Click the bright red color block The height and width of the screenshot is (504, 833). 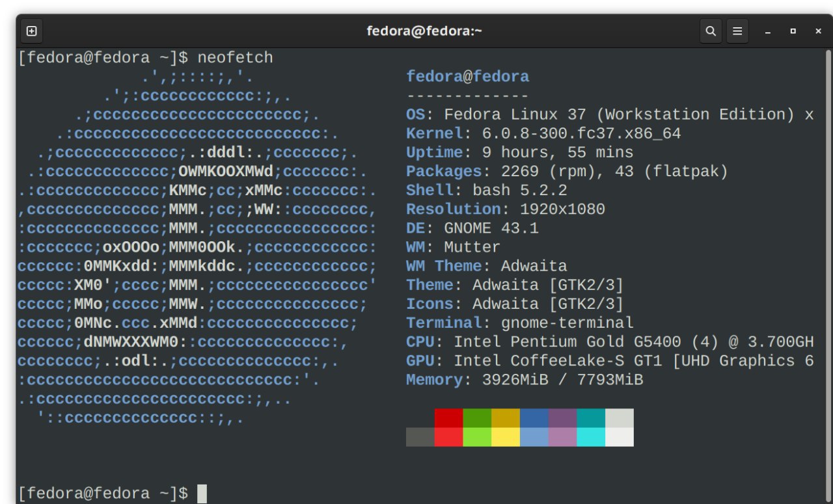[448, 437]
